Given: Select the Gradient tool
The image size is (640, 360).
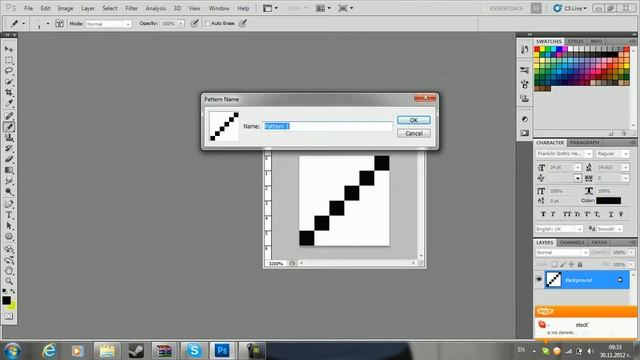Looking at the screenshot, I should click(9, 170).
